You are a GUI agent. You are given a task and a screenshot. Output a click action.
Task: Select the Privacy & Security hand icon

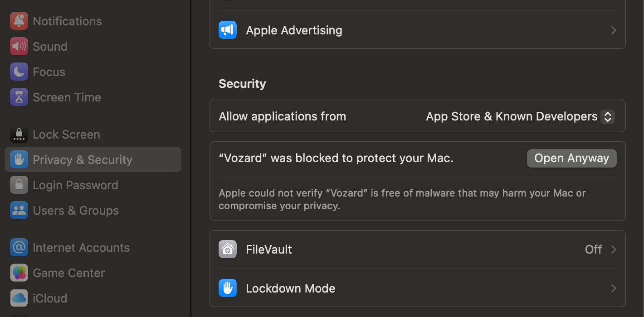19,159
